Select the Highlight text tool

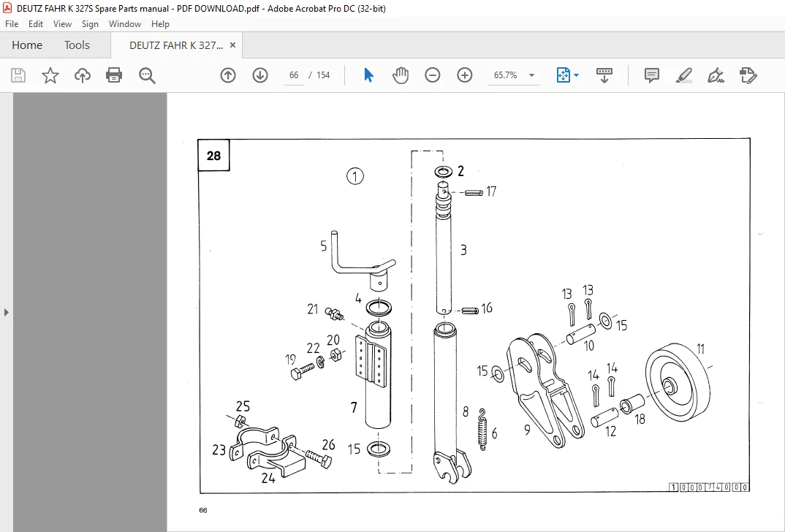684,75
